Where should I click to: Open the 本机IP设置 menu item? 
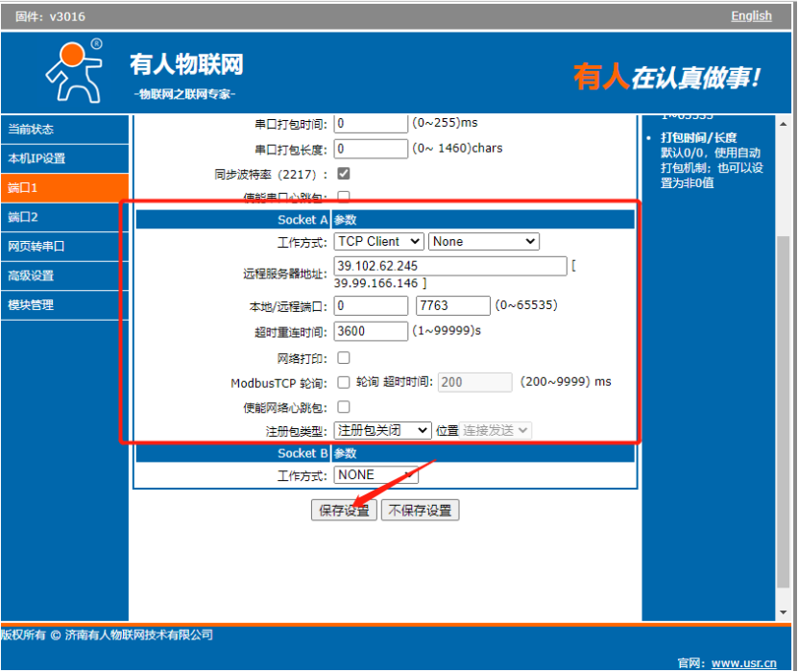(x=36, y=158)
